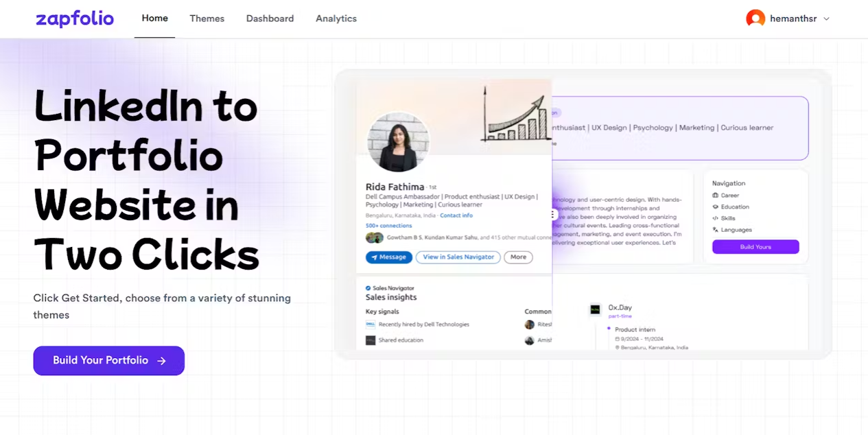The image size is (868, 435).
Task: Click the Ox.Day company name
Action: [x=620, y=308]
